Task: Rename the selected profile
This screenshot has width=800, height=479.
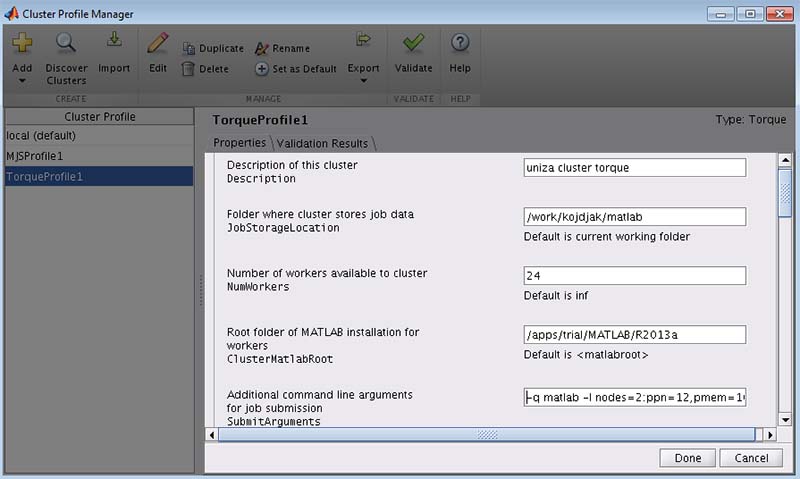Action: click(282, 48)
